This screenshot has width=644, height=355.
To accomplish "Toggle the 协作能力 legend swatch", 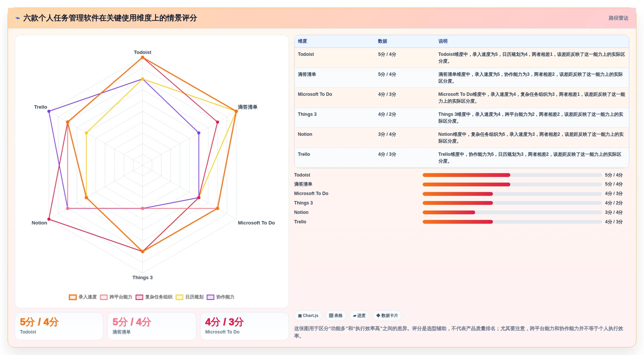I will 210,297.
